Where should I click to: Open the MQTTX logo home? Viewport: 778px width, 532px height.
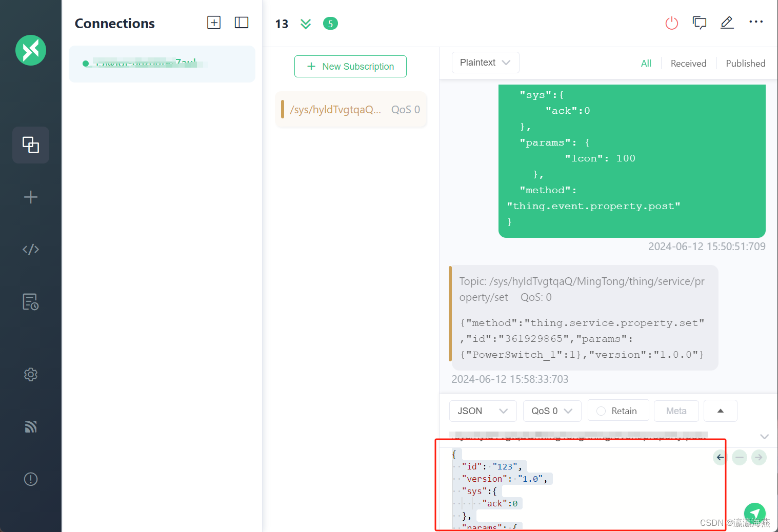point(31,50)
